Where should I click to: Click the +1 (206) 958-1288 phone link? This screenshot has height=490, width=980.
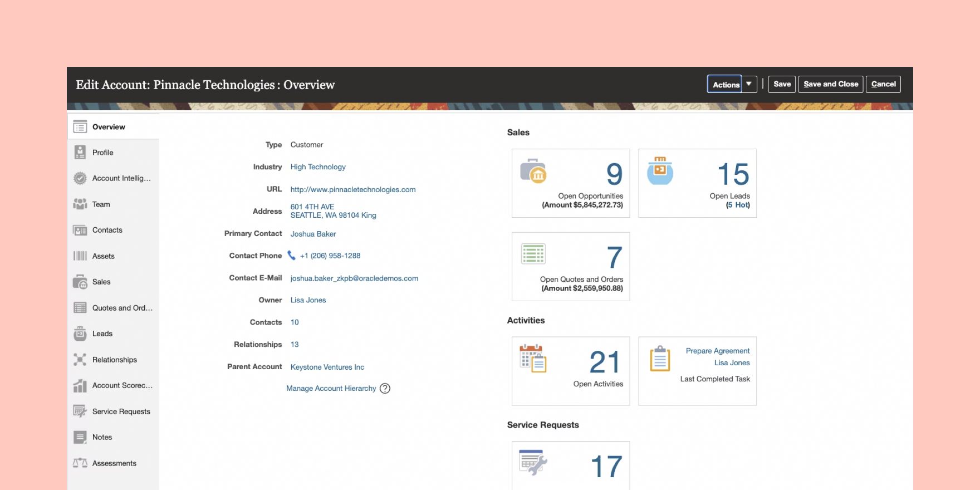(330, 256)
